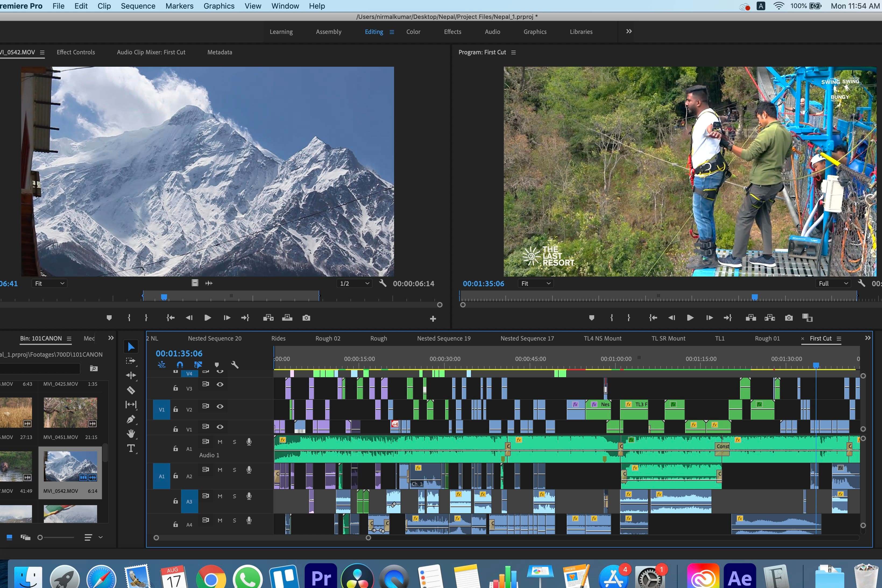882x588 pixels.
Task: Click the project panel thumbnail zoom slider
Action: point(40,537)
